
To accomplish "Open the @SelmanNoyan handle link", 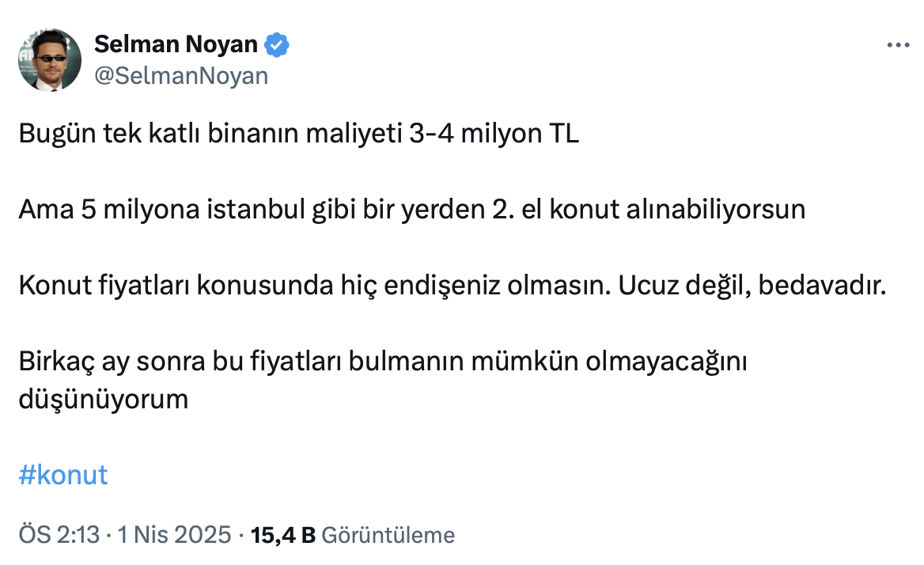I will pyautogui.click(x=181, y=76).
